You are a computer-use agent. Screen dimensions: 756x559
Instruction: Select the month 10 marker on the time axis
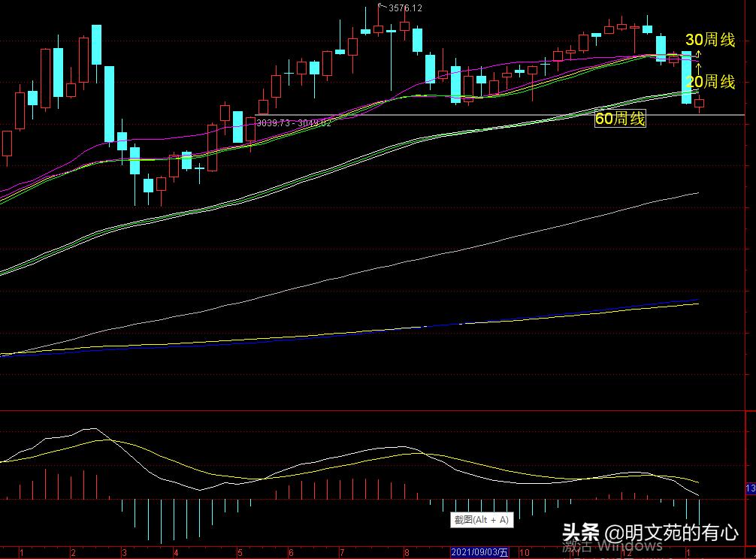(x=524, y=553)
